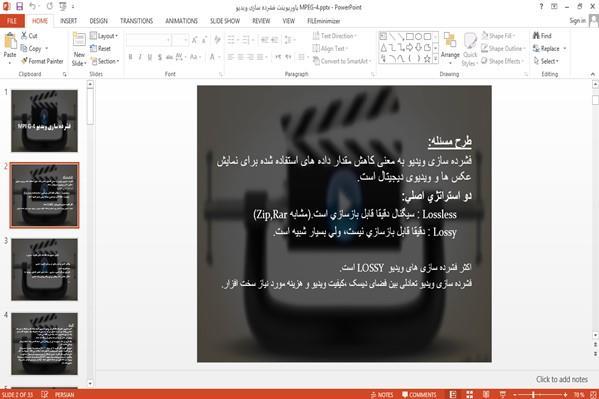Switch to Normal view icon in status bar

(x=453, y=394)
